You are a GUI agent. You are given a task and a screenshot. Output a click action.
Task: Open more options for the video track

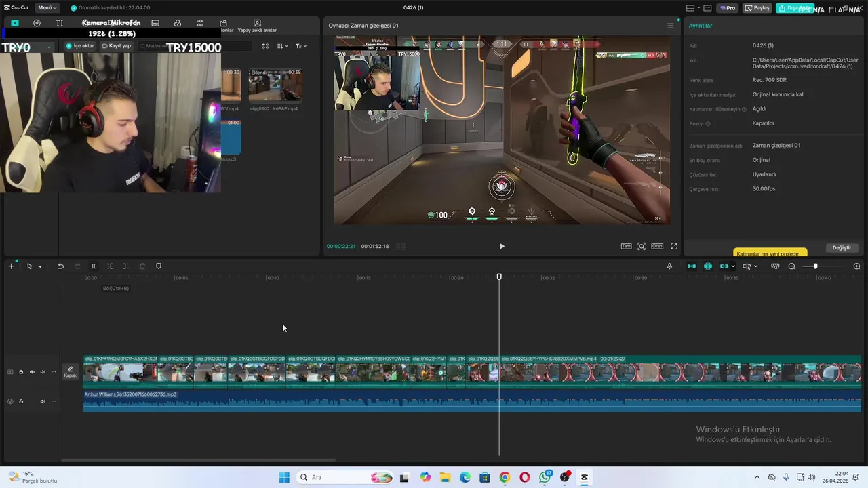coord(54,372)
